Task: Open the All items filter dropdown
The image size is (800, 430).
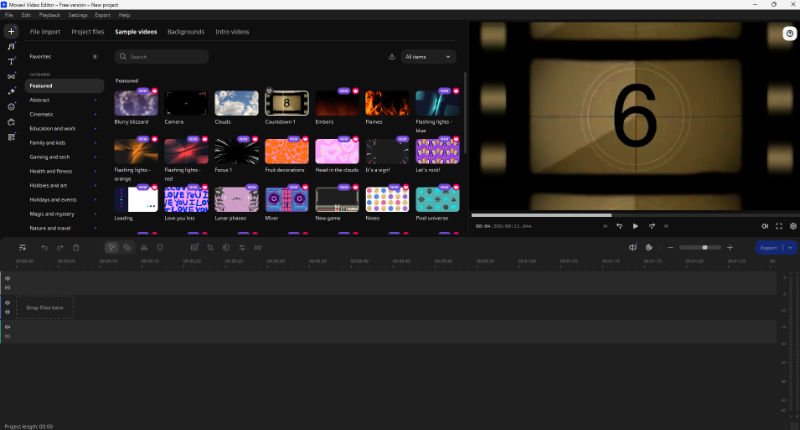Action: coord(428,57)
